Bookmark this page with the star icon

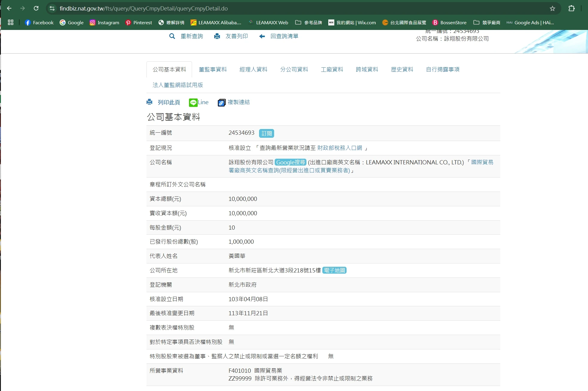552,8
